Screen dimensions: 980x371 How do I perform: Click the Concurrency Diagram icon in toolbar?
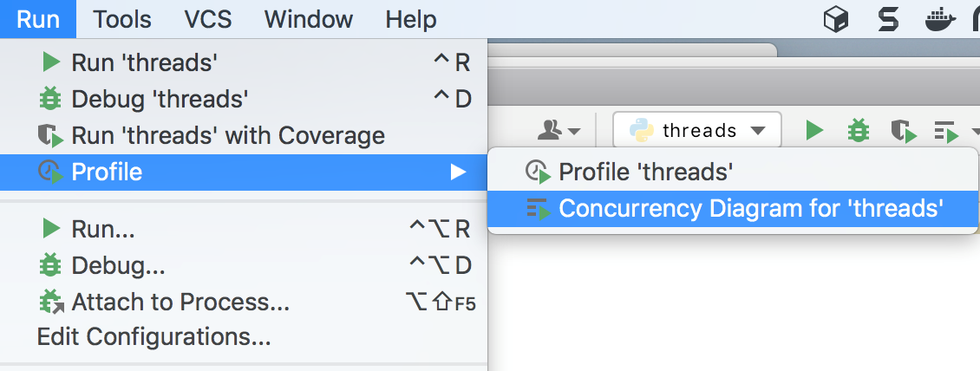pos(945,132)
